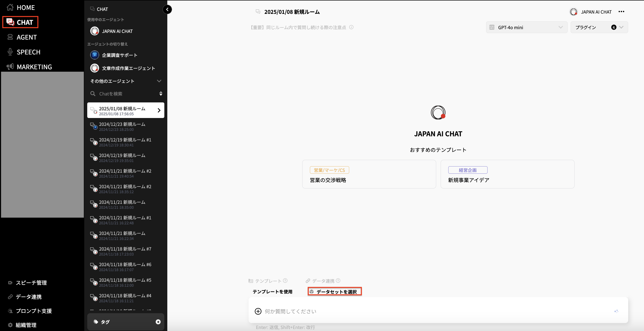Click the データセットを選択 button
Viewport: 644px width, 331px height.
[335, 291]
